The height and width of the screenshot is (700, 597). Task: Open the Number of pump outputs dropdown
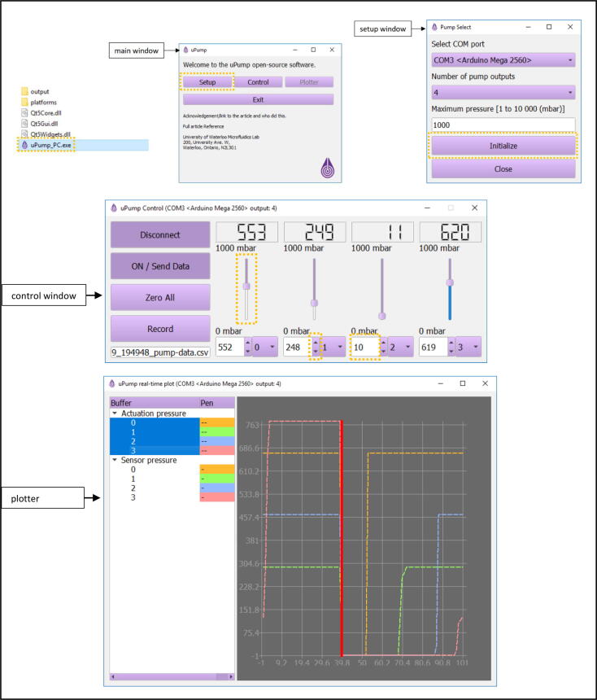pos(503,93)
